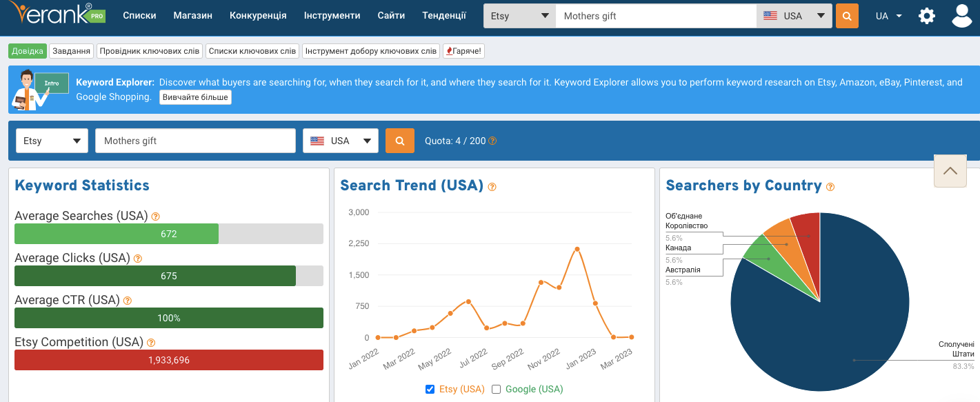980x402 pixels.
Task: Click the Канада pie label
Action: tap(678, 248)
